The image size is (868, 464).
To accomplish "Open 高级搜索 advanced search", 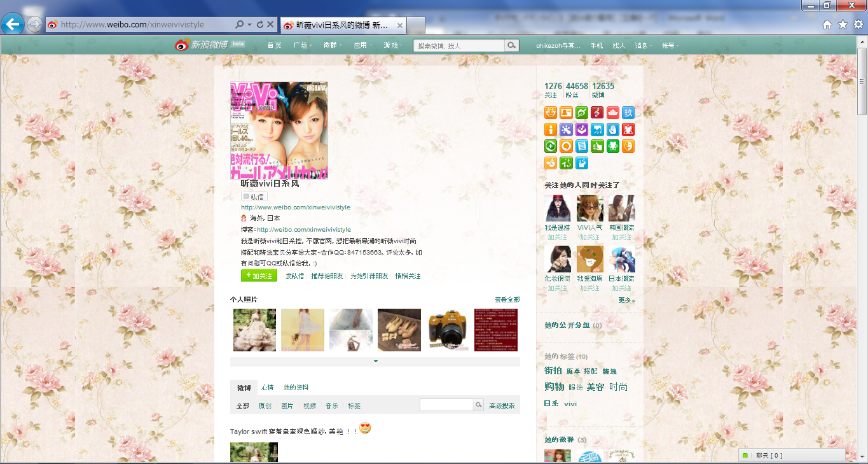I will 502,405.
